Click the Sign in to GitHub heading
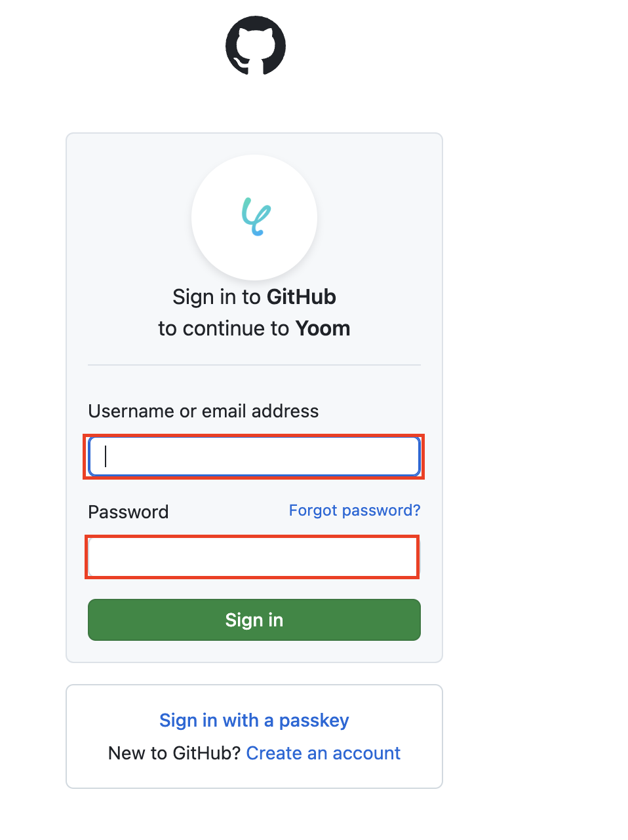 [254, 297]
